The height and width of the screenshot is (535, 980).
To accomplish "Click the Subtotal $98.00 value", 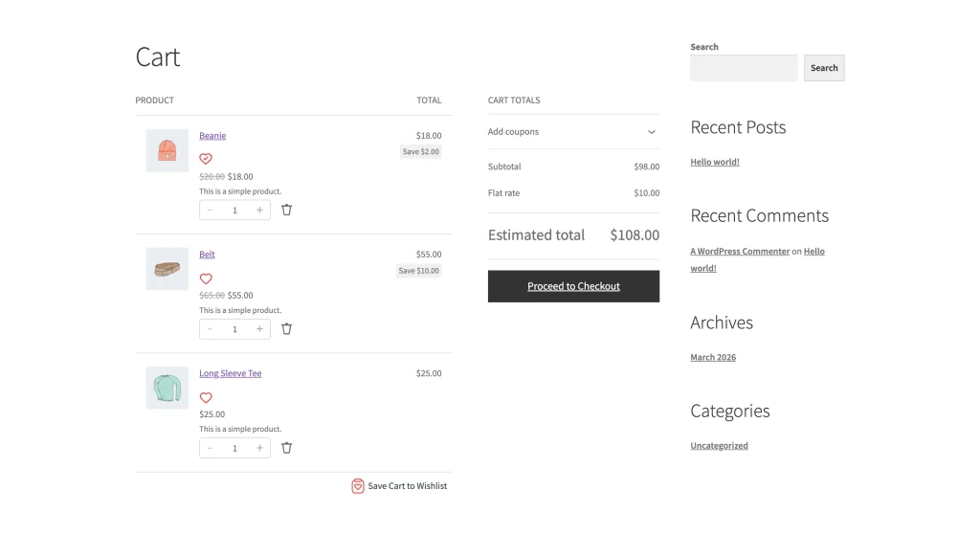I will [x=646, y=167].
